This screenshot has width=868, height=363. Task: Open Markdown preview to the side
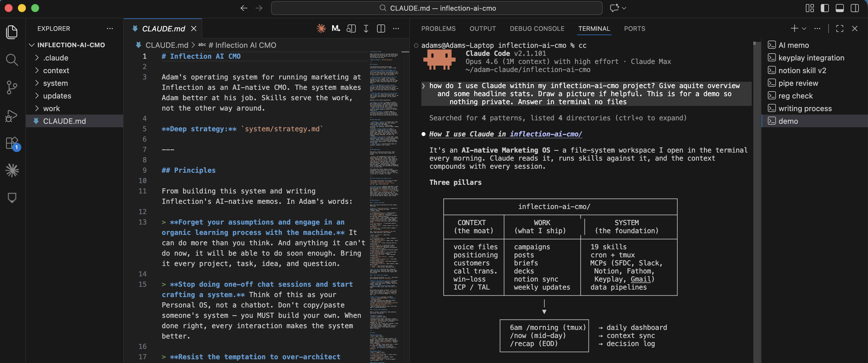coord(351,29)
